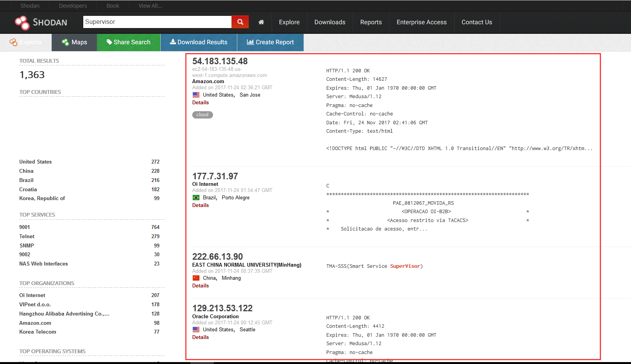Click Share Search button
The width and height of the screenshot is (631, 364).
[x=129, y=42]
